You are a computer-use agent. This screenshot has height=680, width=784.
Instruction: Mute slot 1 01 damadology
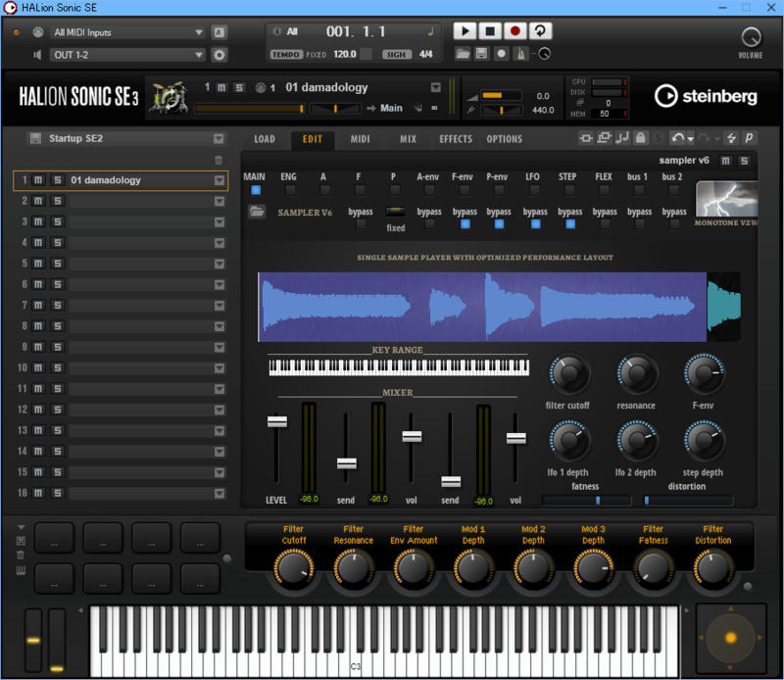coord(38,180)
